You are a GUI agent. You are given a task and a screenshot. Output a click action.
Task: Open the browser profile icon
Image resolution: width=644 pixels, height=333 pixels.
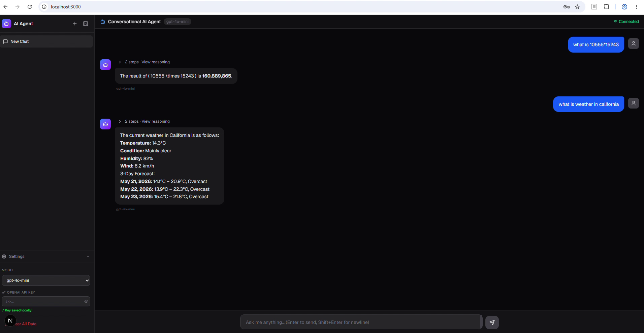click(x=624, y=7)
